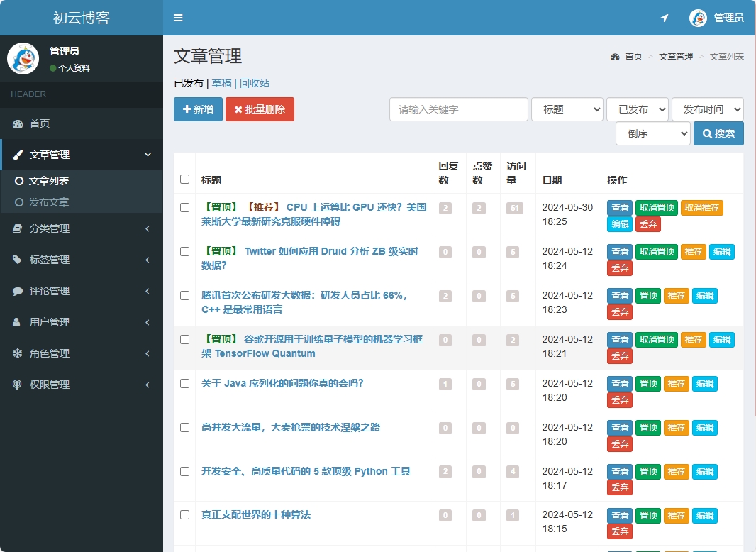The width and height of the screenshot is (756, 552).
Task: Click the globe icon for 权限管理
Action: (x=17, y=384)
